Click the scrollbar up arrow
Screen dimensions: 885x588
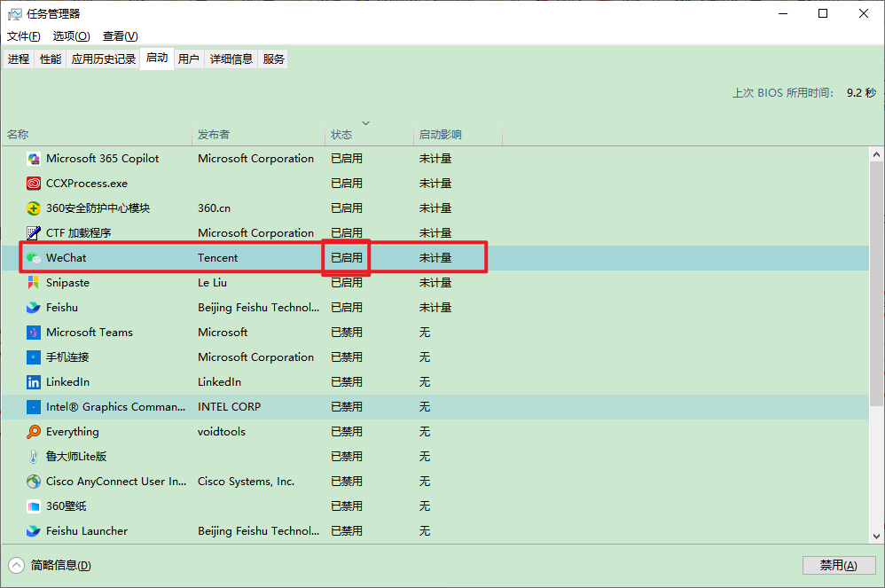click(x=876, y=154)
